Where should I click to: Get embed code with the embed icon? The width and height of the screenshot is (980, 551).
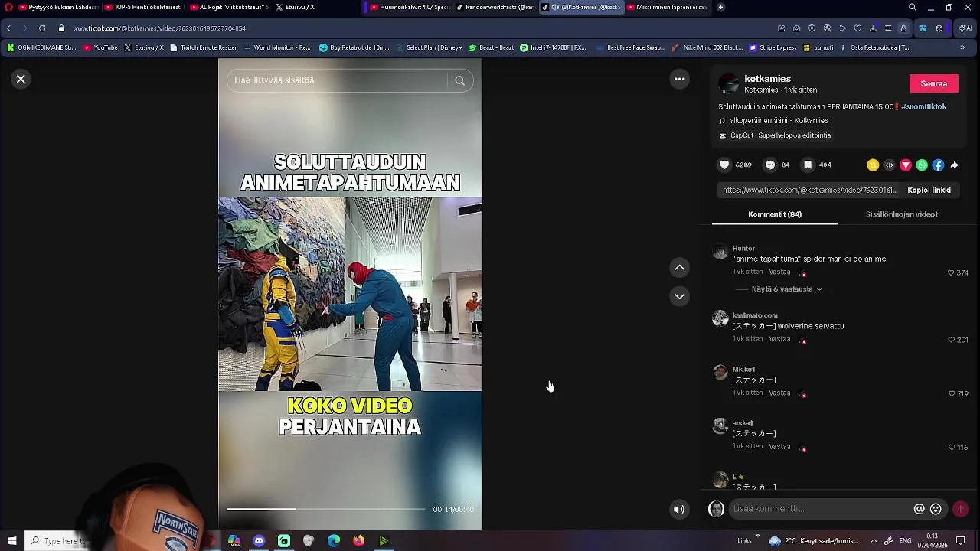pyautogui.click(x=889, y=165)
